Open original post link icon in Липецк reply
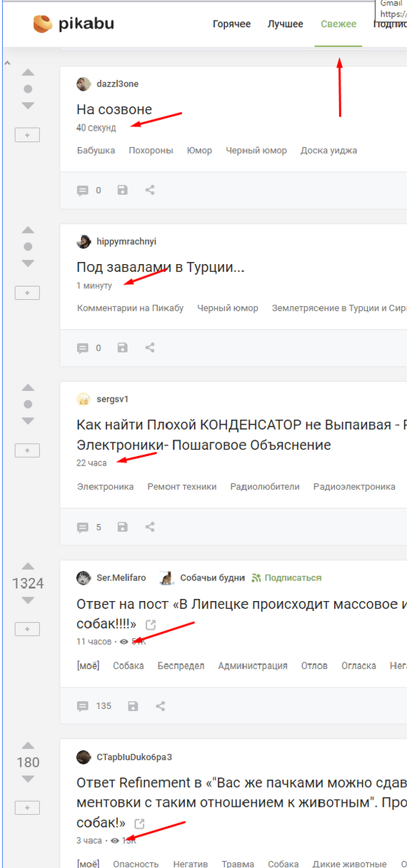Image resolution: width=407 pixels, height=868 pixels. 150,625
